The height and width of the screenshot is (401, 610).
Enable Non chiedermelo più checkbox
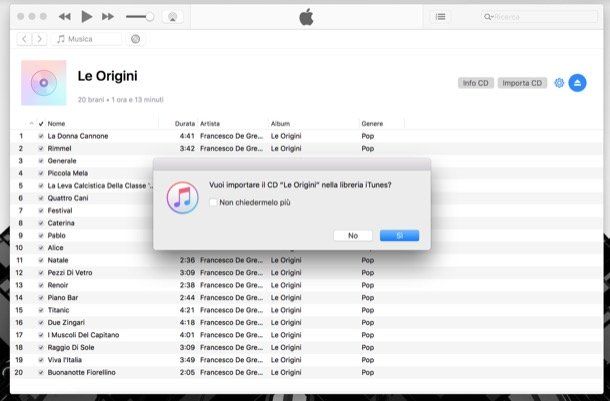(x=213, y=202)
